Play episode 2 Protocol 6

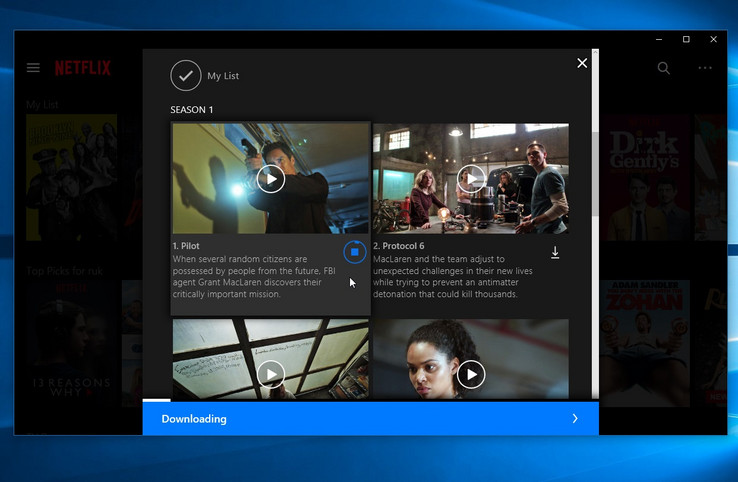pyautogui.click(x=471, y=179)
